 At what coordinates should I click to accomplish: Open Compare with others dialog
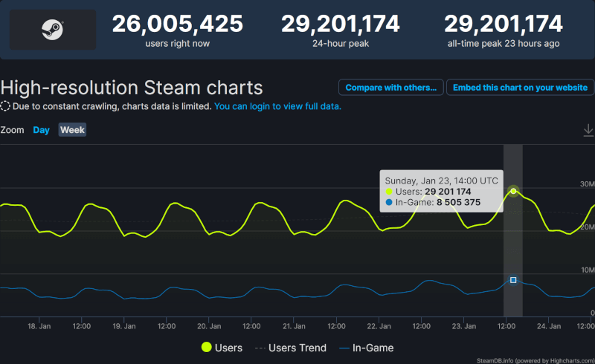(391, 88)
